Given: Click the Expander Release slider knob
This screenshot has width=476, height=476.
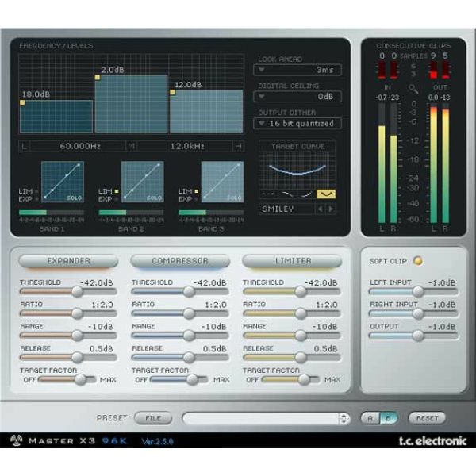Looking at the screenshot, I should (x=77, y=358).
